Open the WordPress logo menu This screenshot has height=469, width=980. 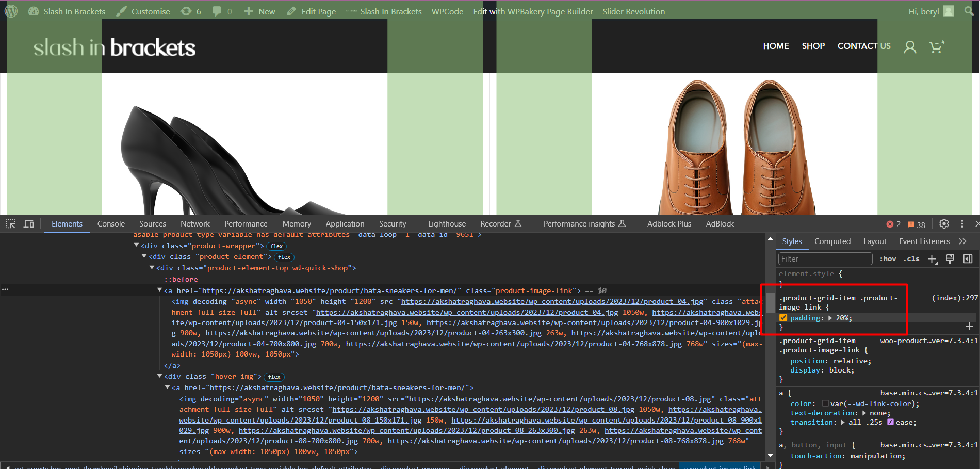pos(11,11)
